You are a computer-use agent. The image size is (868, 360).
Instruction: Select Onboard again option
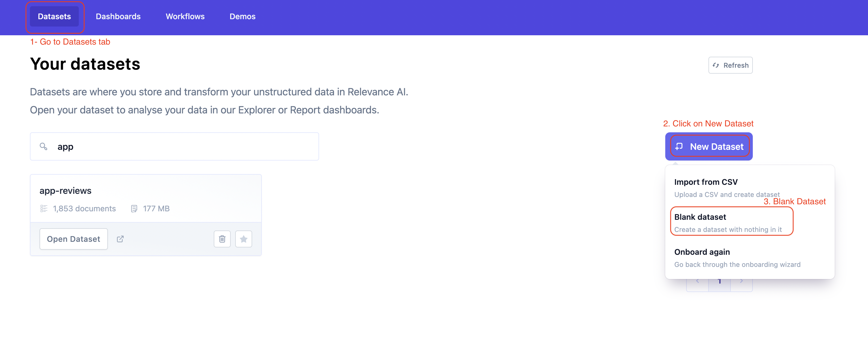[737, 258]
